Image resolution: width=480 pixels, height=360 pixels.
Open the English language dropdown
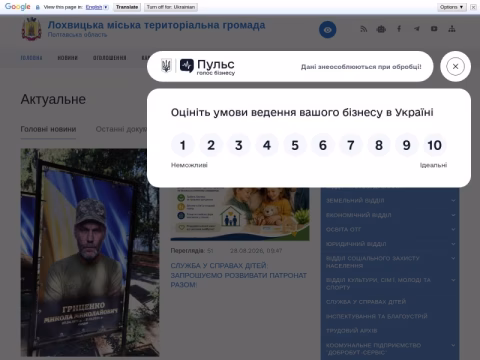(97, 7)
